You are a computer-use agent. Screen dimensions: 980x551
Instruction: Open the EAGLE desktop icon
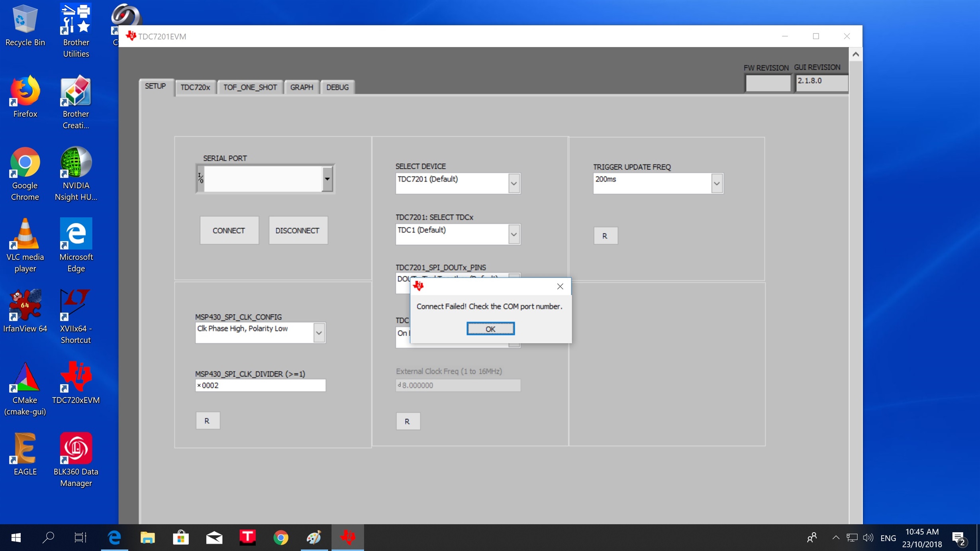coord(25,449)
